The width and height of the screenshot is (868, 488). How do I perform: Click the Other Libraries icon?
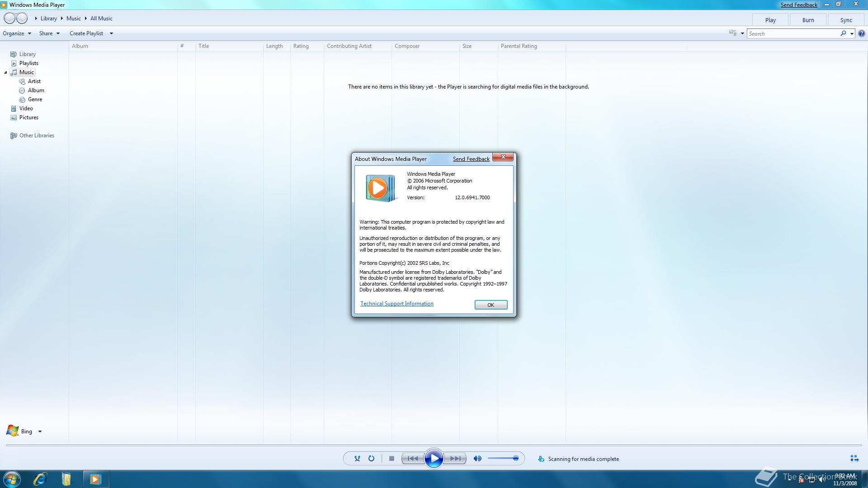(14, 136)
